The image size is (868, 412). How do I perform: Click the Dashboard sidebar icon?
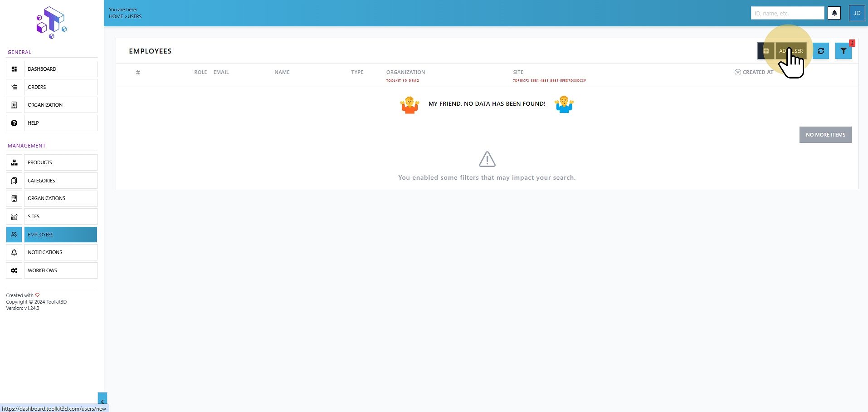[14, 69]
